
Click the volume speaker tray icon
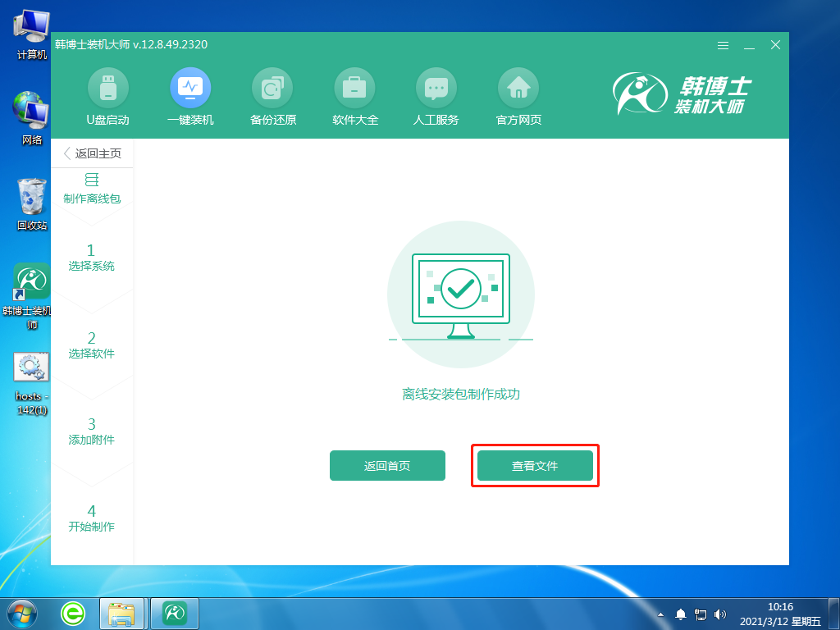tap(719, 614)
